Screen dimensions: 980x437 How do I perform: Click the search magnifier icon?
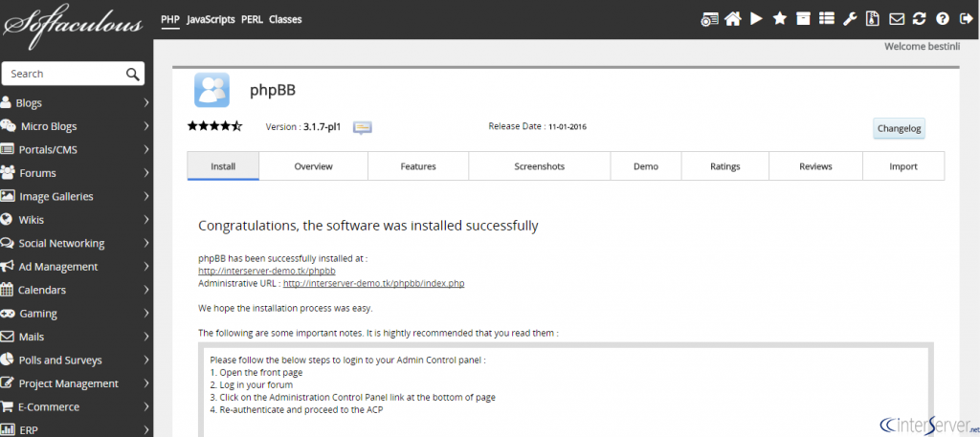132,75
